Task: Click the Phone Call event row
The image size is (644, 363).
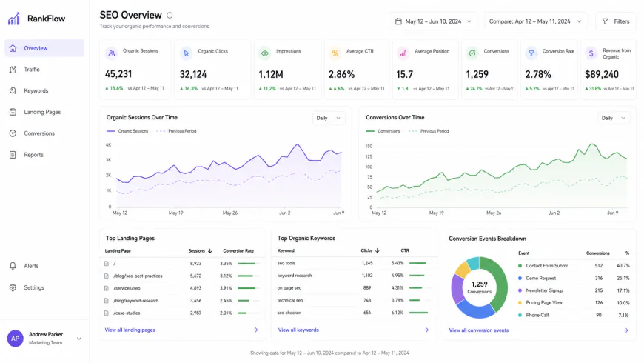Action: pyautogui.click(x=574, y=316)
